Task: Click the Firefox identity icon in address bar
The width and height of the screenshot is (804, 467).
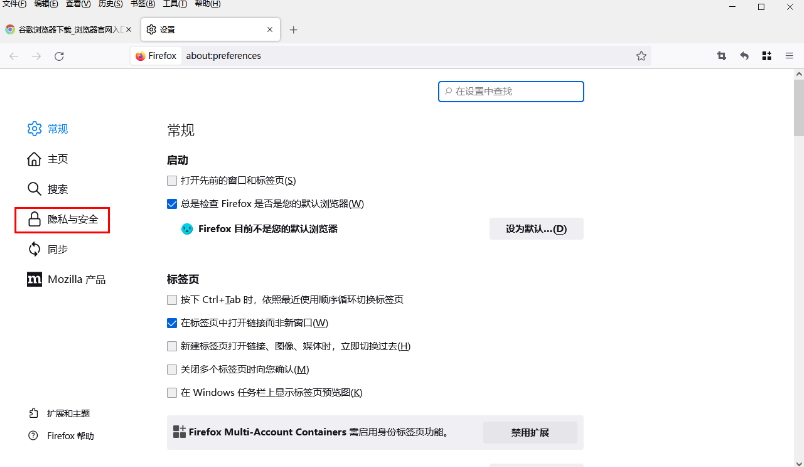Action: pos(156,56)
